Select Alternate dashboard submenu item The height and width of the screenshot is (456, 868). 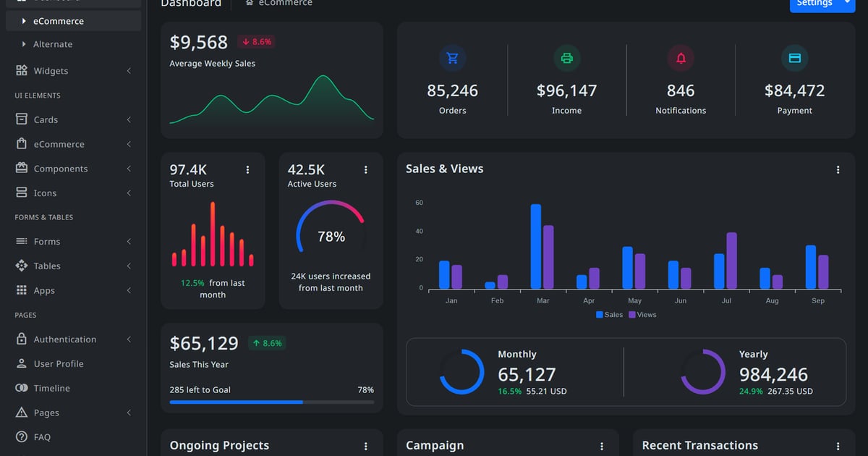(x=73, y=44)
